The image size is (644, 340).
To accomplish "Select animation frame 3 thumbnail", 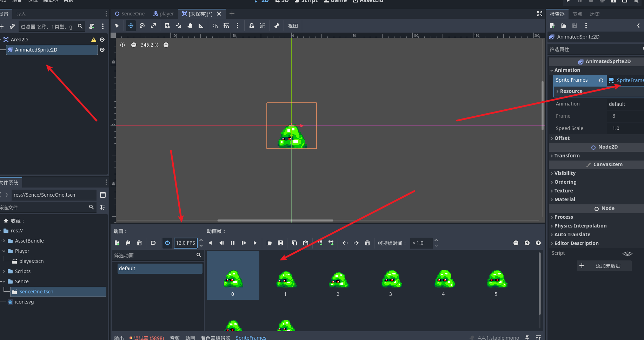I will tap(391, 280).
